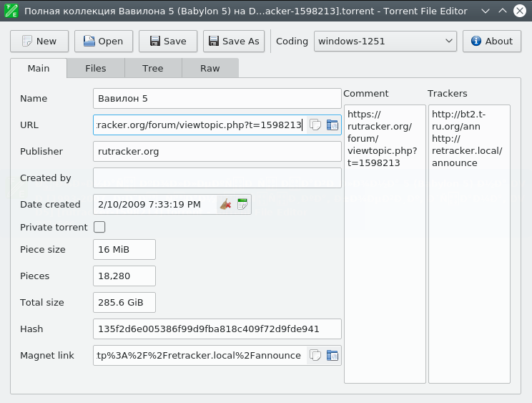Set current date with calendar icon
The width and height of the screenshot is (532, 403).
pos(242,205)
